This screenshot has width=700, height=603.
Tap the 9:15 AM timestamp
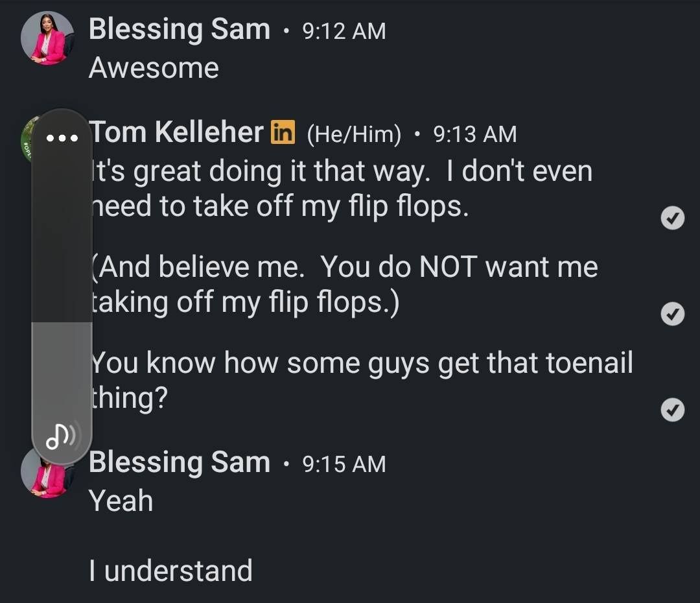[x=344, y=464]
